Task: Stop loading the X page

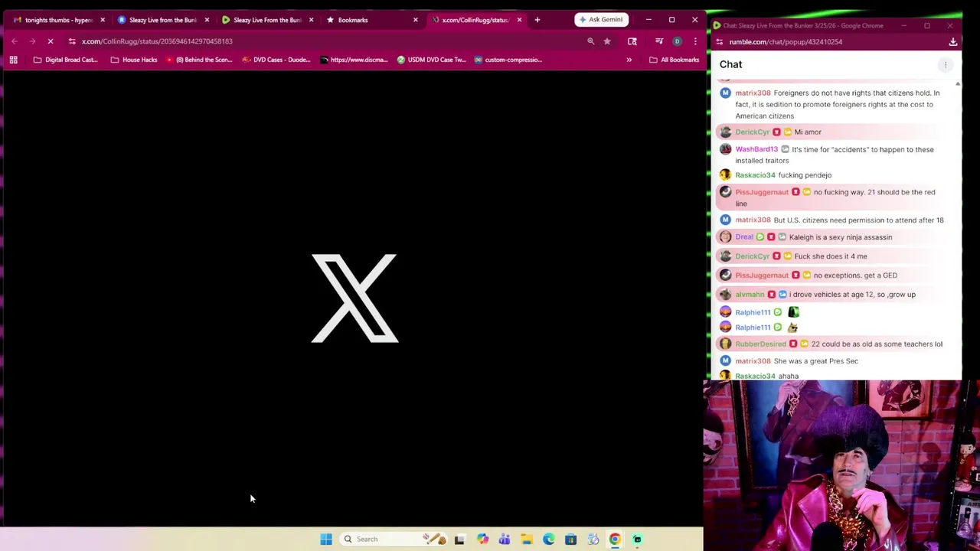Action: pyautogui.click(x=51, y=41)
